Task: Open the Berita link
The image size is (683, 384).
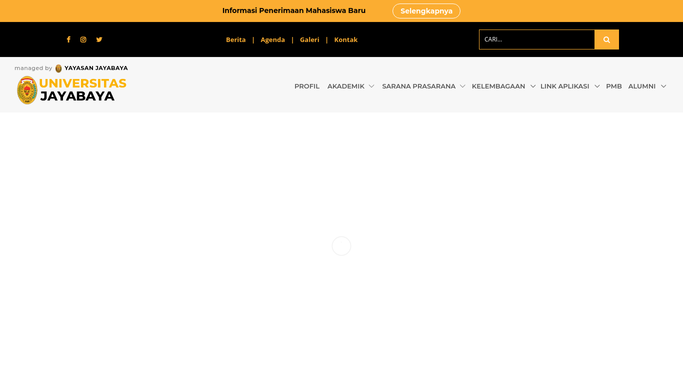Action: [x=236, y=40]
